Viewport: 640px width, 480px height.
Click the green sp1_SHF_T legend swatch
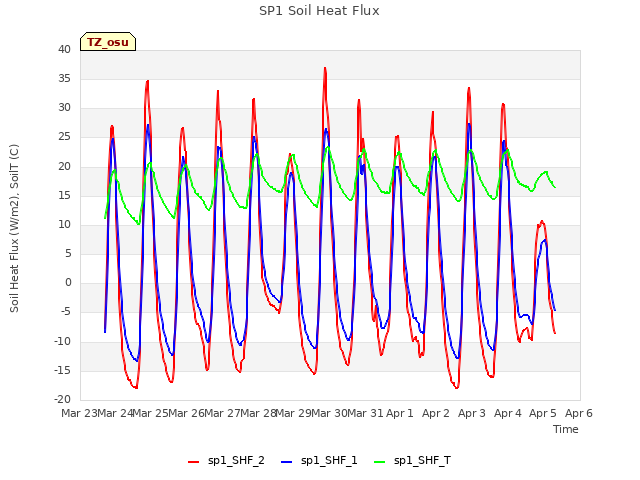point(380,462)
